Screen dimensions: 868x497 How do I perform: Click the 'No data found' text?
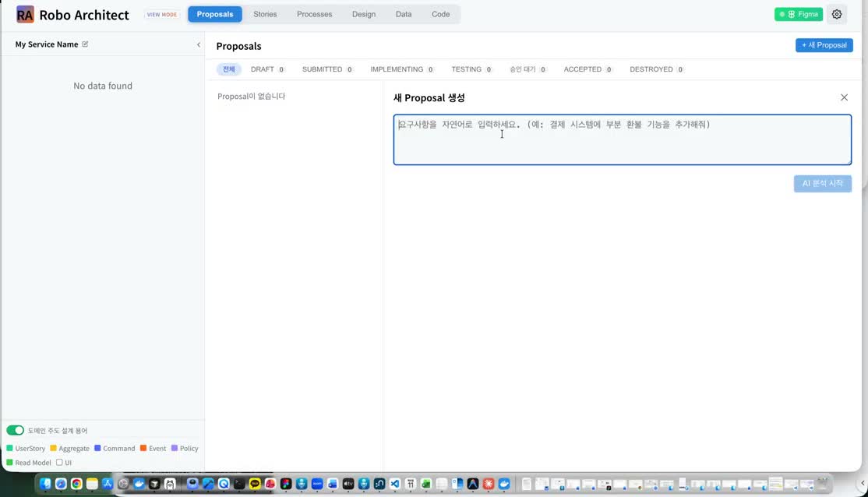[103, 86]
